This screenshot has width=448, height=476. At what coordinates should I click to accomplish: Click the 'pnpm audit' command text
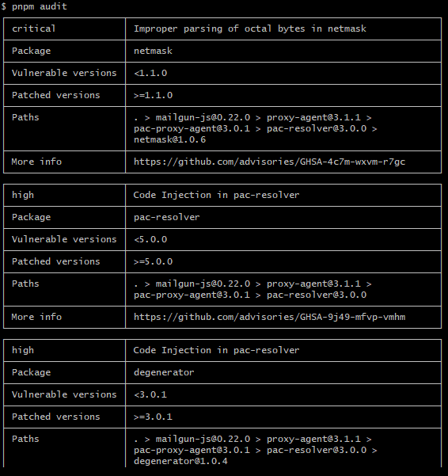[x=39, y=6]
